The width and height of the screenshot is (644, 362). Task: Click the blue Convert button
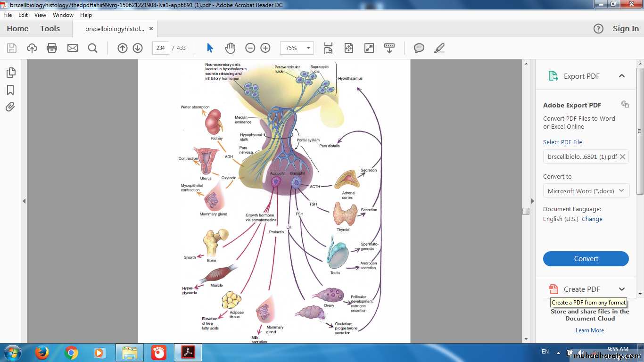coord(586,259)
